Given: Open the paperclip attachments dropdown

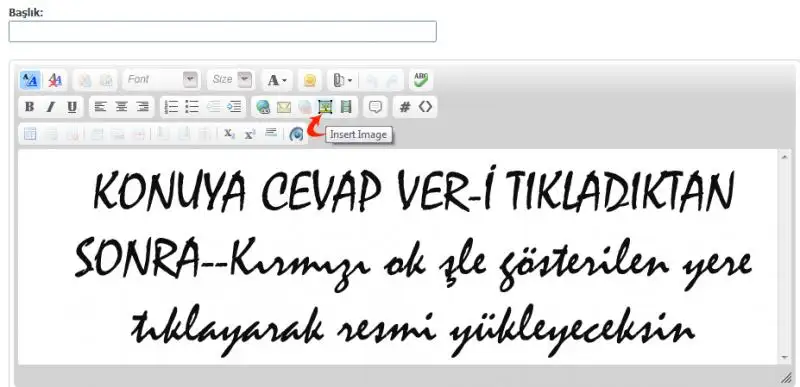Looking at the screenshot, I should pyautogui.click(x=342, y=80).
